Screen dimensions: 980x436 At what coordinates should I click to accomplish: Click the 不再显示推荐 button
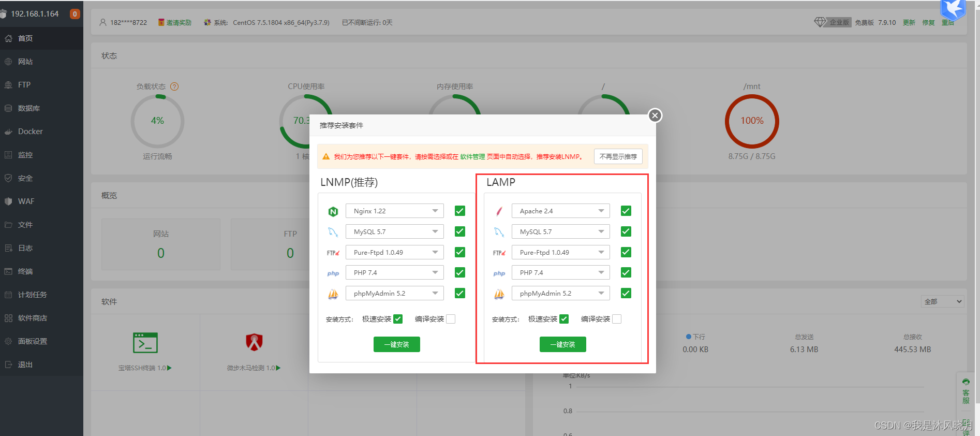click(618, 156)
